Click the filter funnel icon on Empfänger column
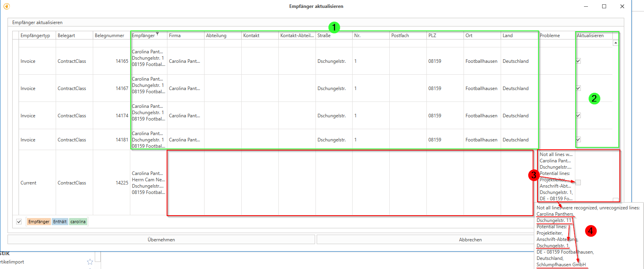 pos(157,34)
